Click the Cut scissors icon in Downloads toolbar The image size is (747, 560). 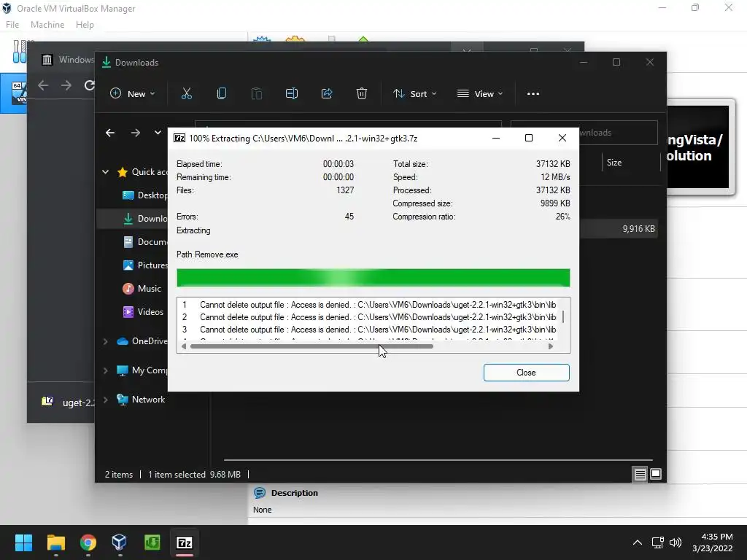[186, 94]
